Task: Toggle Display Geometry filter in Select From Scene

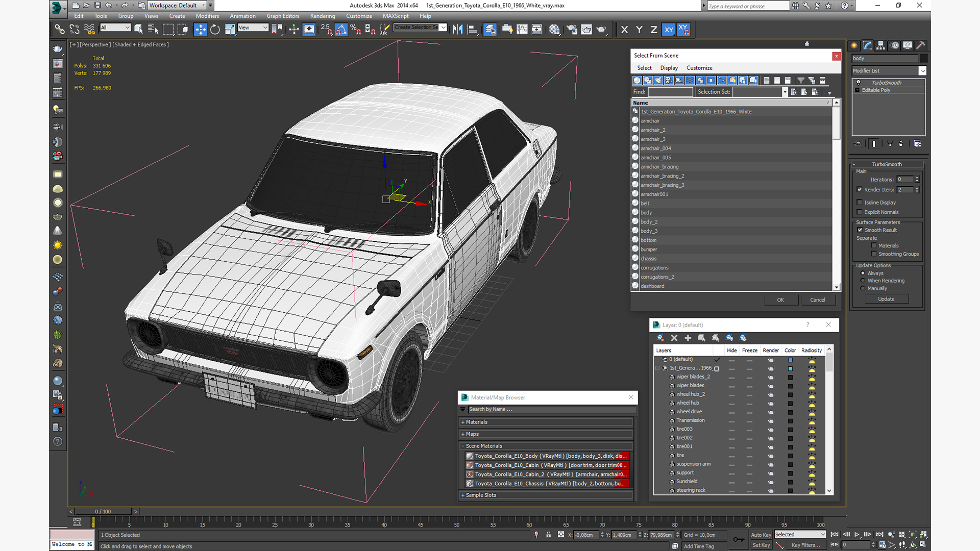Action: point(637,81)
